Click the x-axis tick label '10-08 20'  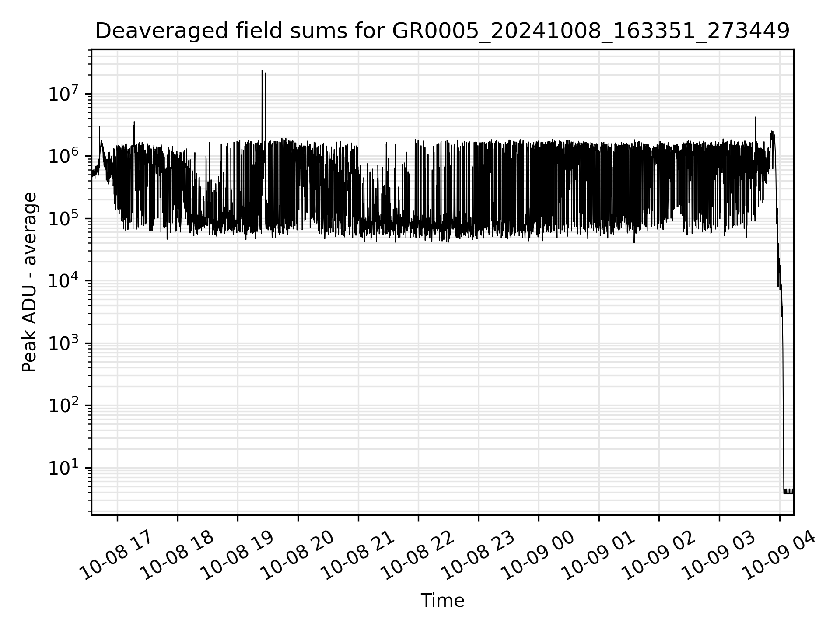coord(298,554)
